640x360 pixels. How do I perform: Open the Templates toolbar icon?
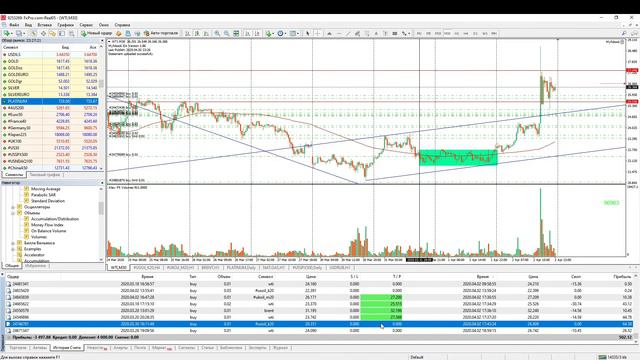pyautogui.click(x=292, y=33)
